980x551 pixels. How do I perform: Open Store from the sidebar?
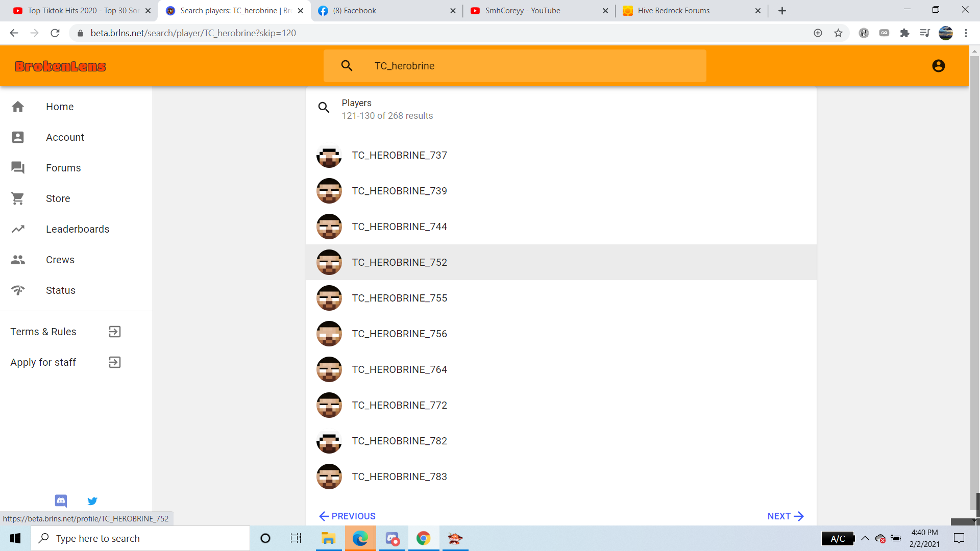pyautogui.click(x=76, y=198)
